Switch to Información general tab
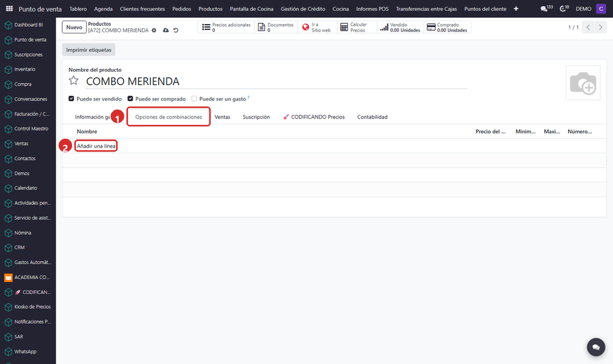 tap(92, 117)
